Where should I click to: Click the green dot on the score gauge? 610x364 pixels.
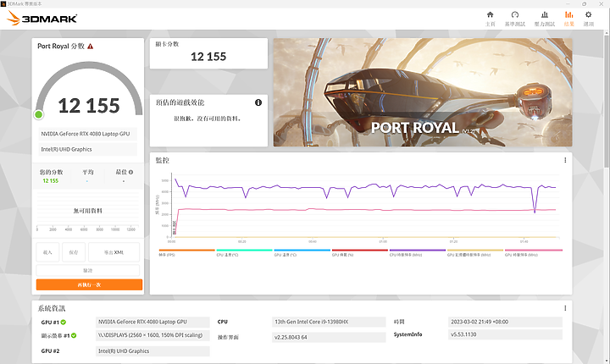tap(38, 114)
